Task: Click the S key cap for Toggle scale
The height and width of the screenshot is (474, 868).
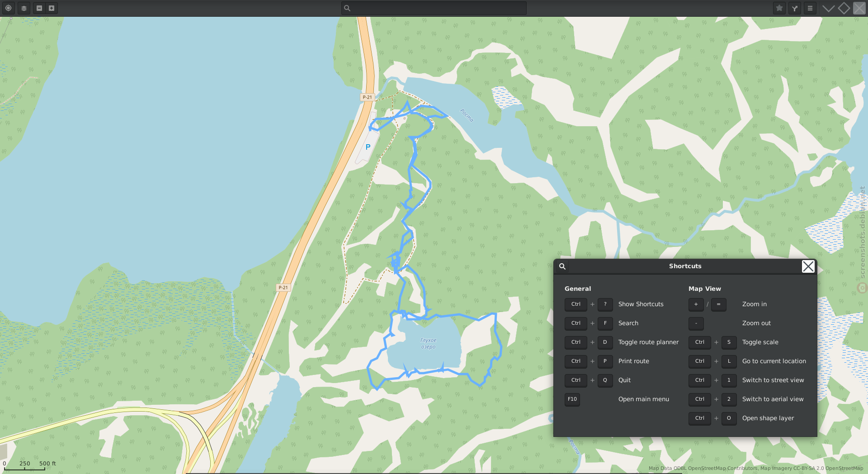Action: pyautogui.click(x=729, y=342)
